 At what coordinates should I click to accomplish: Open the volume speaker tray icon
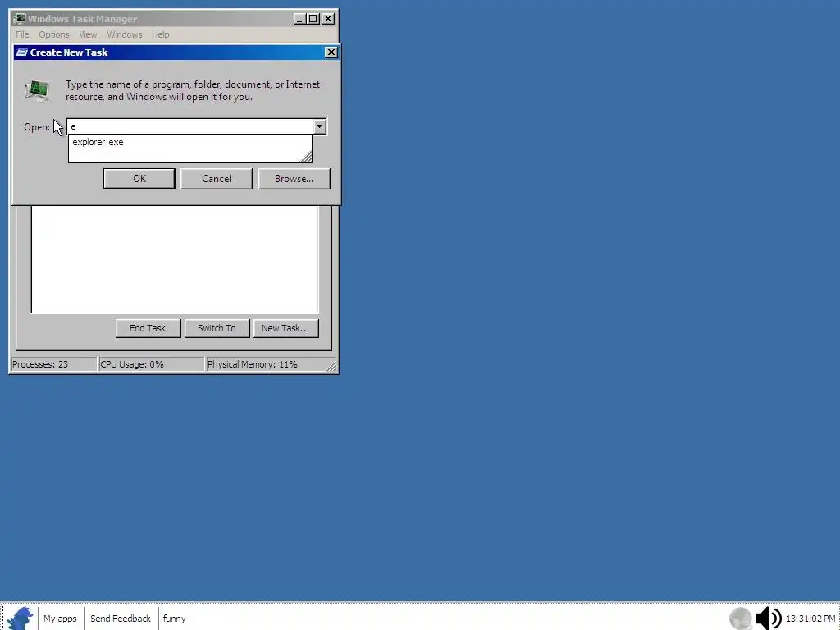click(x=768, y=619)
